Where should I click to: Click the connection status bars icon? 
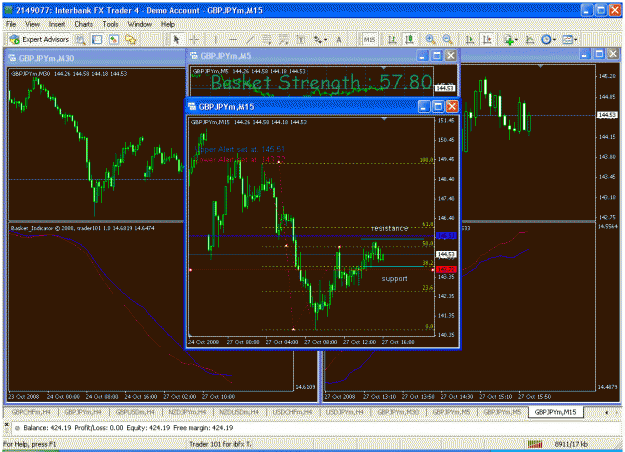click(535, 444)
